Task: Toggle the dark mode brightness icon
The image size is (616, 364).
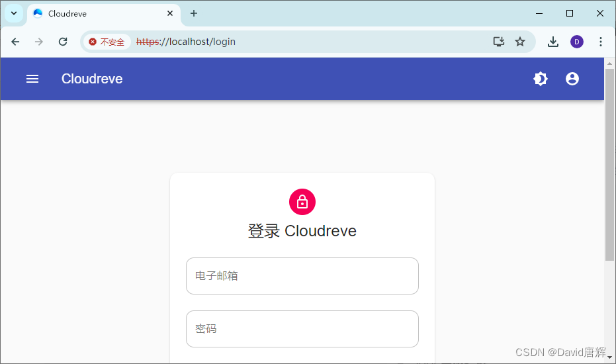Action: point(541,79)
